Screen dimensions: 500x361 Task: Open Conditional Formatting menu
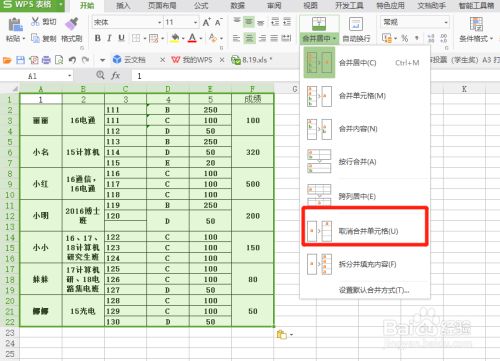(476, 30)
